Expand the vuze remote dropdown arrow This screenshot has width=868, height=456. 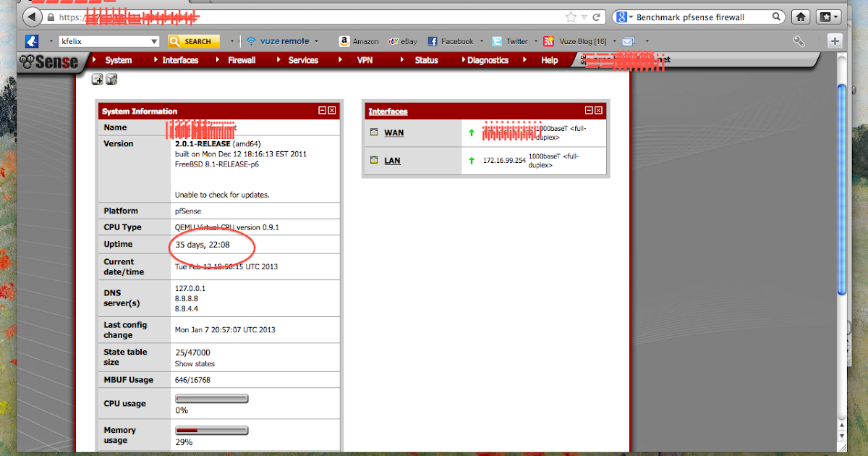[x=317, y=41]
